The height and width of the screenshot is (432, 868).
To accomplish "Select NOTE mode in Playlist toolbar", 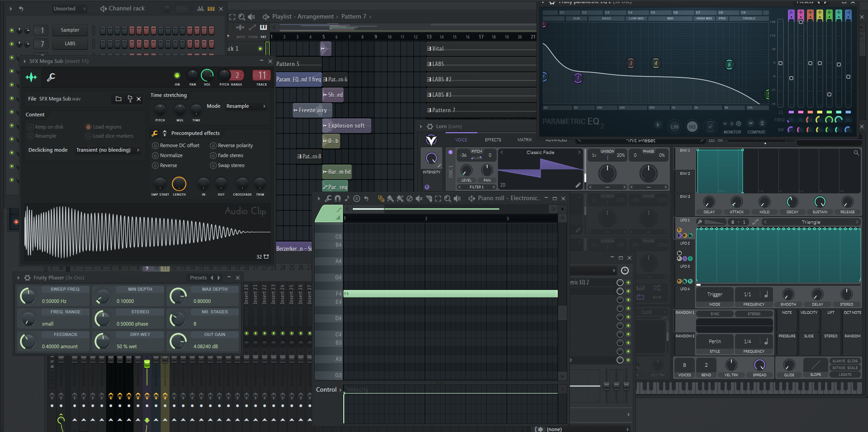I will 241,30.
